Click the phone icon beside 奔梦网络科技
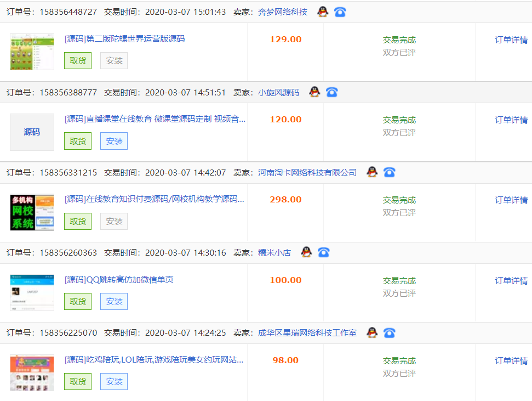 340,11
